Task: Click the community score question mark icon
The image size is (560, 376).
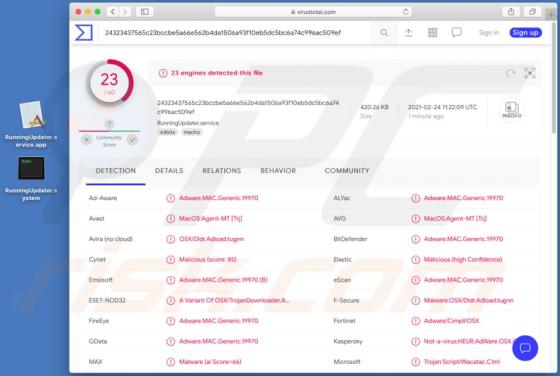Action: [109, 124]
